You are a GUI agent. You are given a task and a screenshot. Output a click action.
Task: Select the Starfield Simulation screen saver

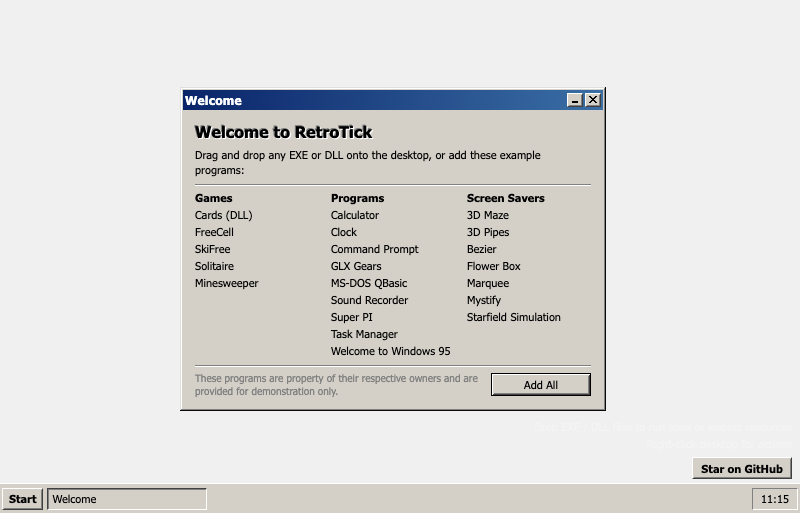point(513,317)
